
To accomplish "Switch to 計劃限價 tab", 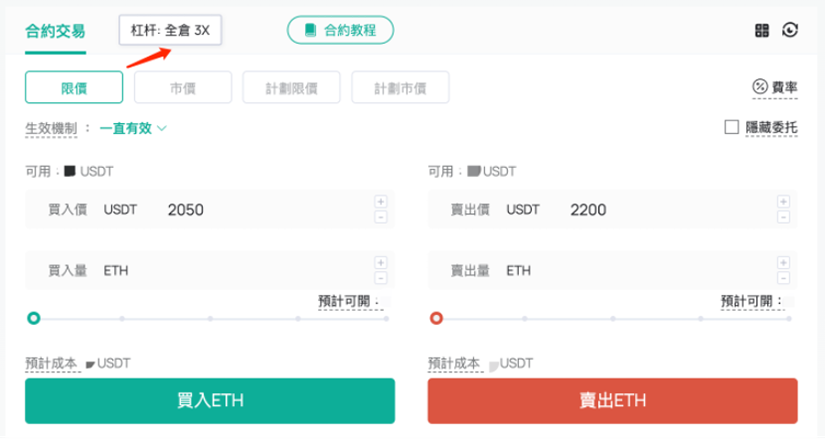I will tap(291, 87).
